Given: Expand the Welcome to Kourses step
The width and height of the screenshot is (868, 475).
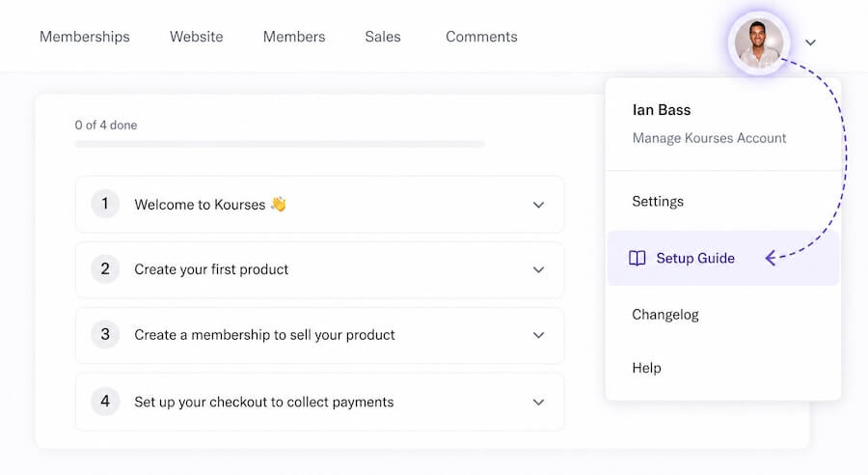Looking at the screenshot, I should 538,205.
